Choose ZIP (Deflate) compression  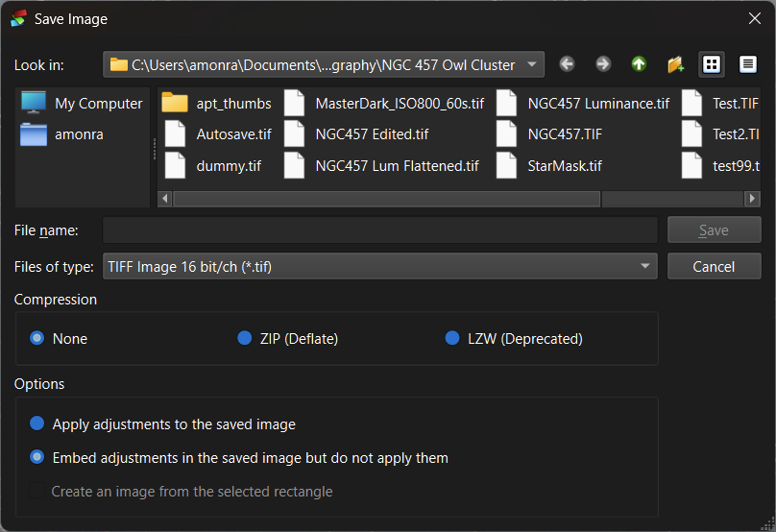[x=245, y=338]
